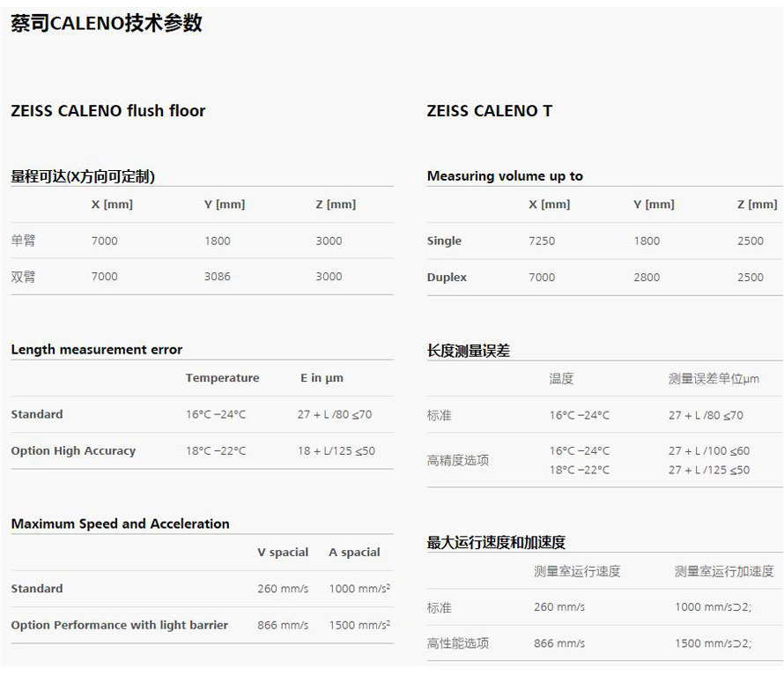Click the ZEISS CALENO flush floor heading
This screenshot has height=676, width=784.
(x=107, y=111)
